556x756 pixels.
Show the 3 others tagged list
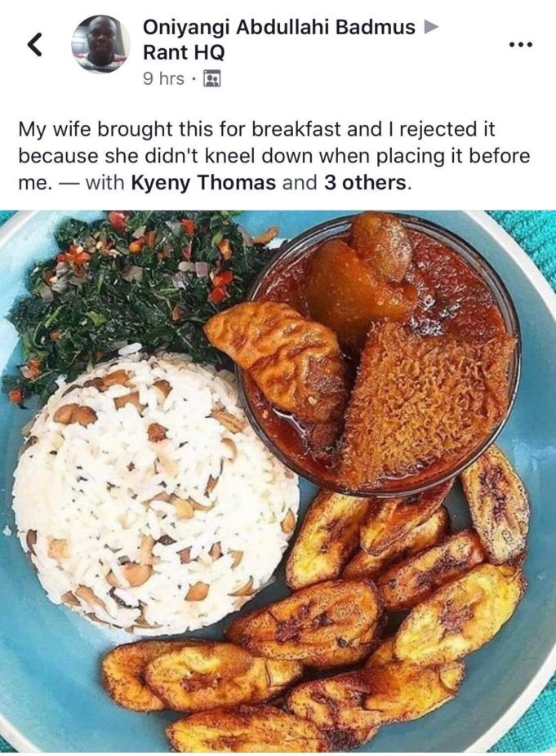[366, 183]
